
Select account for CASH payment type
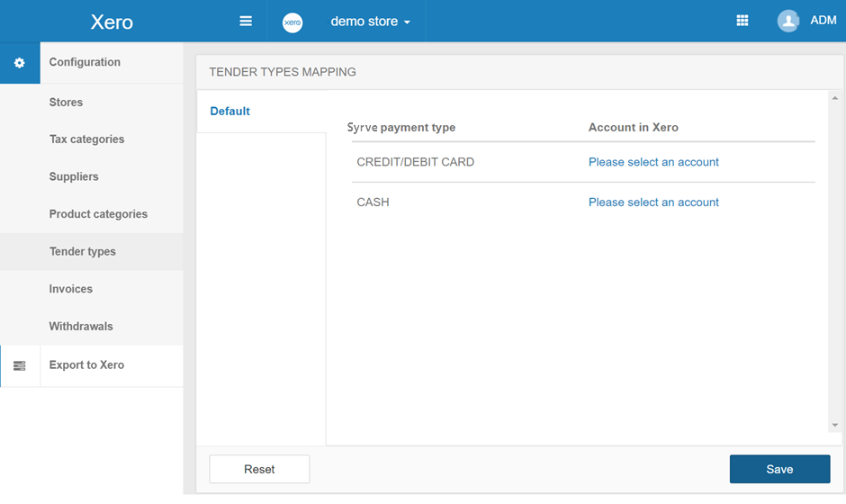[x=653, y=202]
